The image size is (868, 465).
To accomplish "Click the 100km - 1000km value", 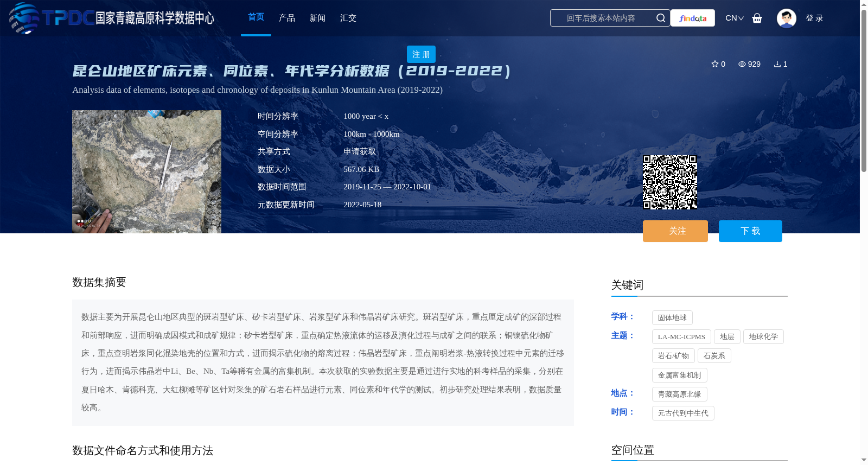I will pos(372,135).
